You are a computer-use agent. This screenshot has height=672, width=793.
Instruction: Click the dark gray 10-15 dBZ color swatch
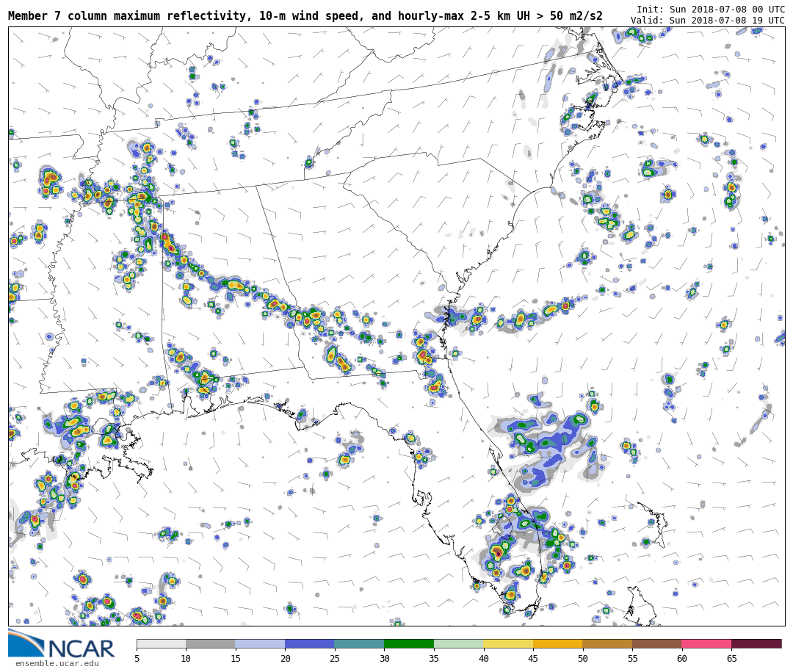pos(211,643)
